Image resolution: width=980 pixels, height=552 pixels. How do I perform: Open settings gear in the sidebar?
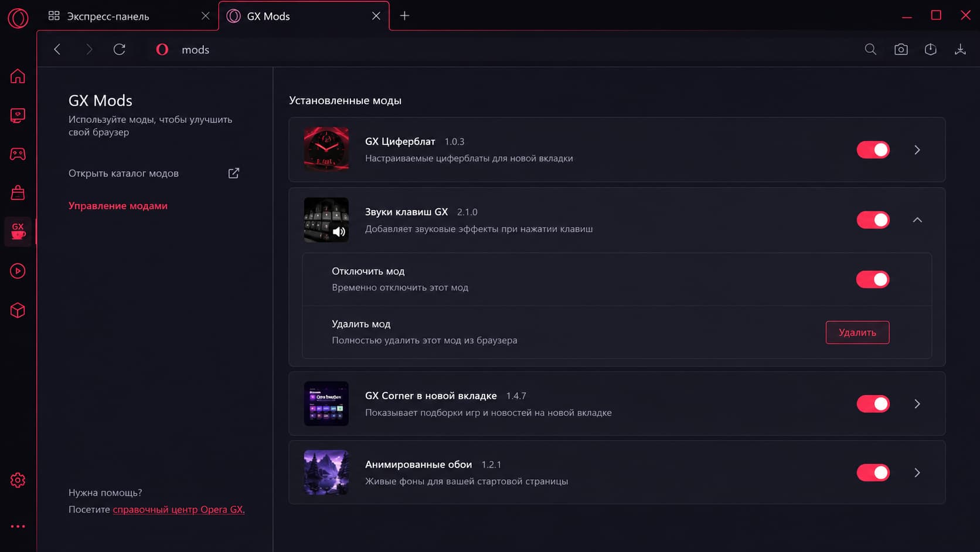coord(18,480)
